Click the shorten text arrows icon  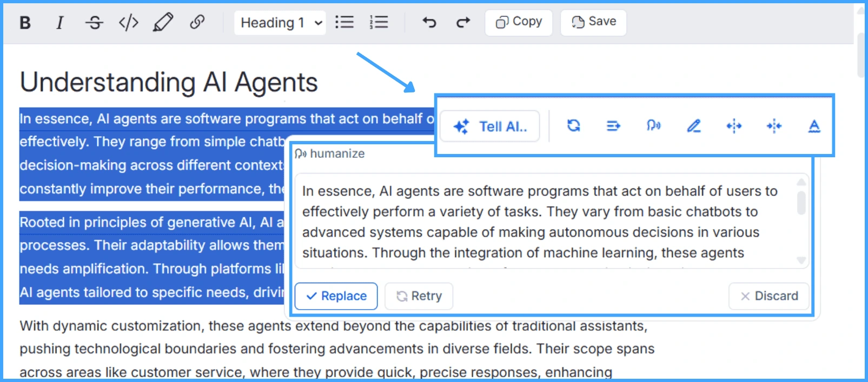click(774, 126)
